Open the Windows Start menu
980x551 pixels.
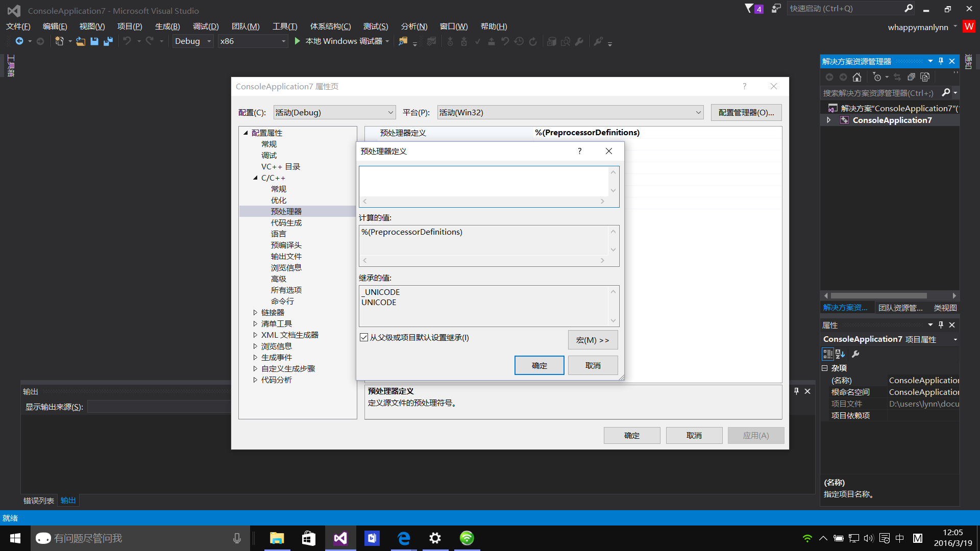[x=15, y=538]
